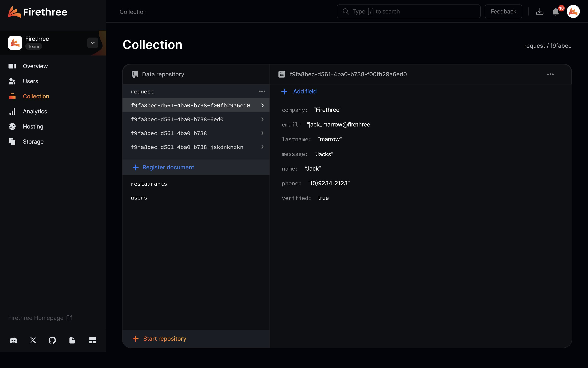Go to Analytics in sidebar
Screen dimensions: 588x368
[35, 111]
